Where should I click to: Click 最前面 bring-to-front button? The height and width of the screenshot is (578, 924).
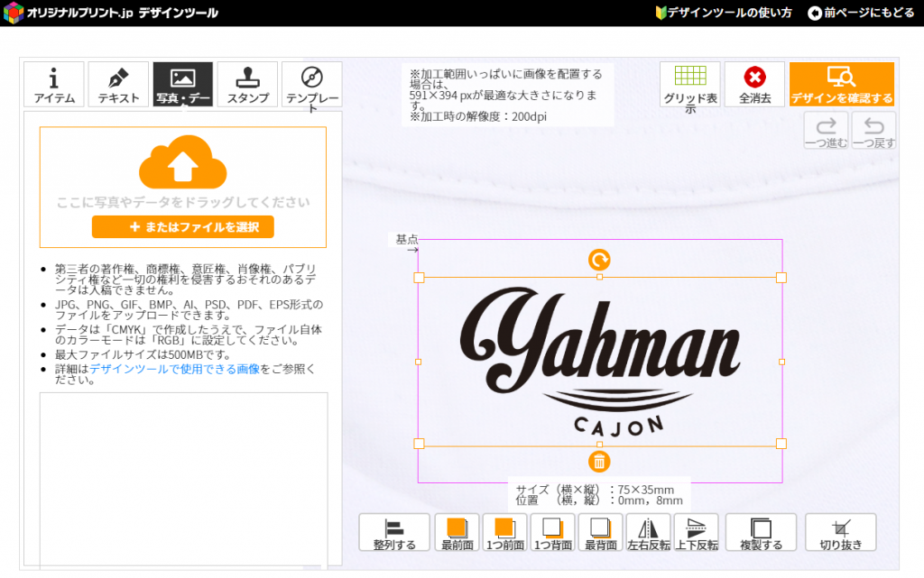pos(457,533)
